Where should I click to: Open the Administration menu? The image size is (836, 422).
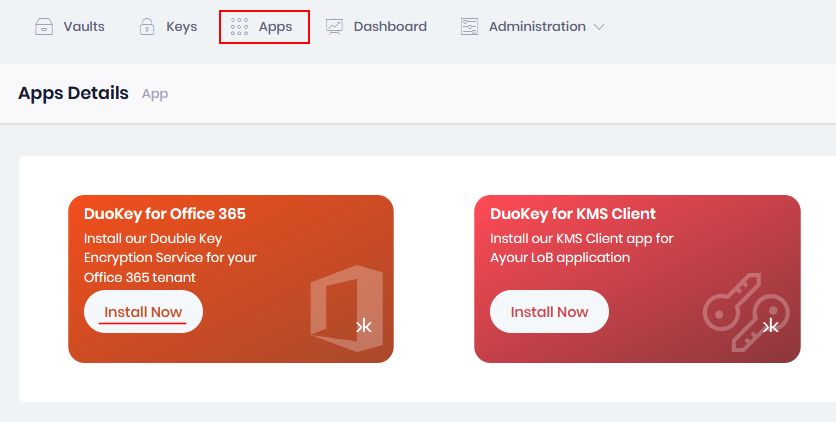[532, 27]
